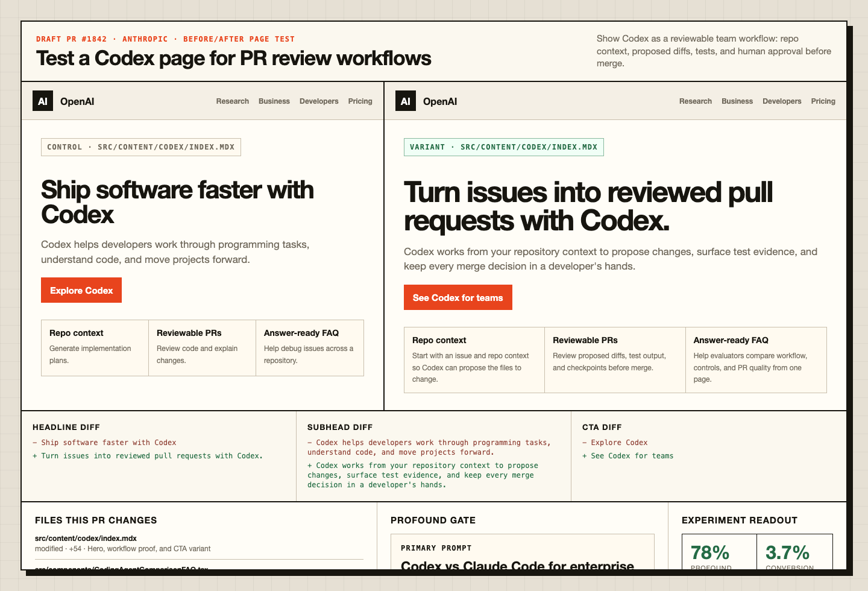Click removed line 'Ship software faster with Codex'
Screen dimensions: 868x591
[x=104, y=443]
